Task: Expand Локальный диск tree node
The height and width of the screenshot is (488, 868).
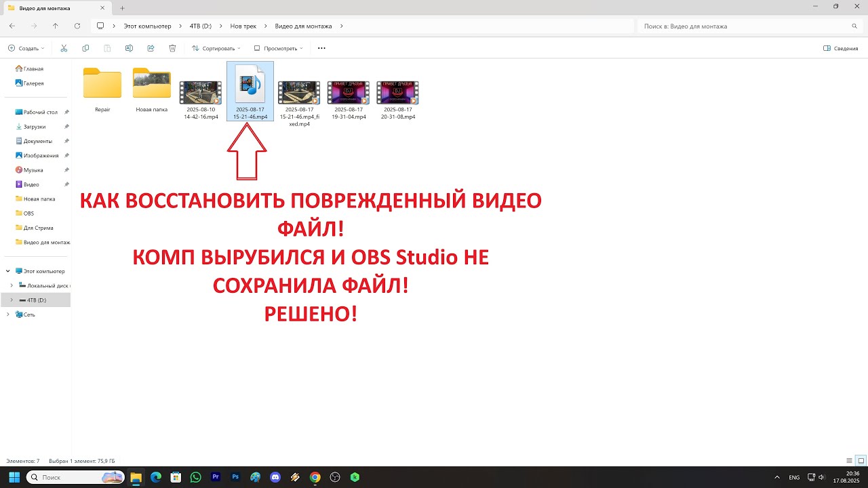Action: (12, 285)
